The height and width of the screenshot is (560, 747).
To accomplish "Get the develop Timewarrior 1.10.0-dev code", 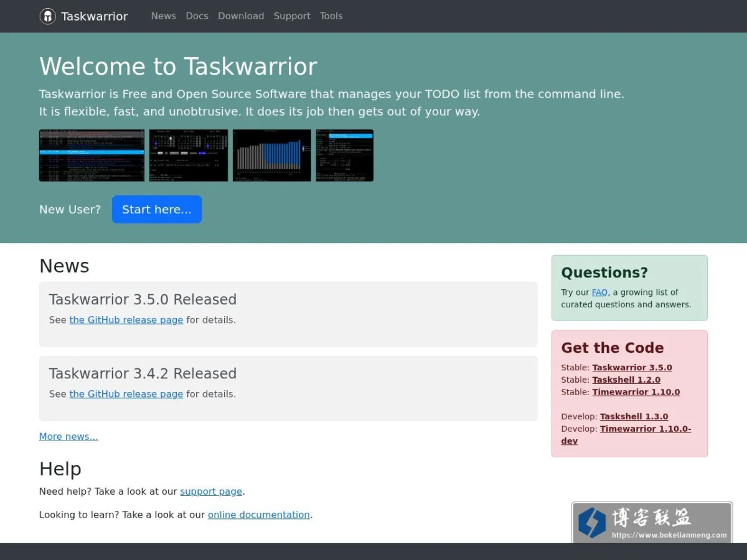I will (x=626, y=435).
